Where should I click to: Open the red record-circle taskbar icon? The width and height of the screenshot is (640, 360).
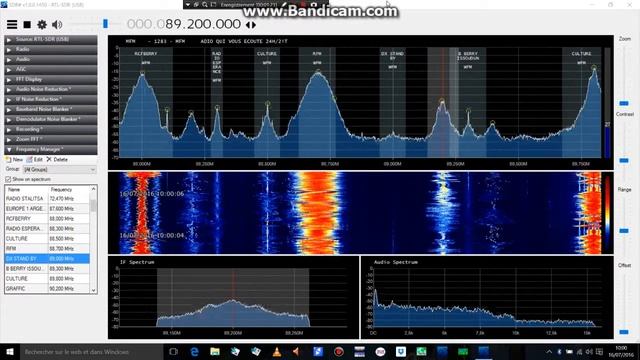pyautogui.click(x=339, y=351)
